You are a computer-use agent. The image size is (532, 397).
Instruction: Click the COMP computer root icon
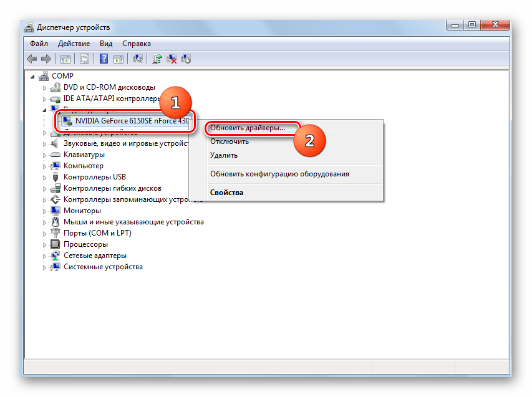(44, 76)
